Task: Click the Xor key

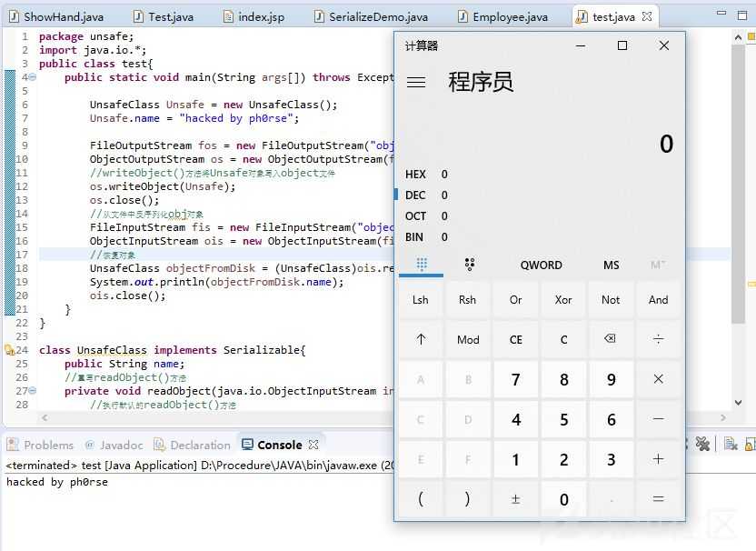Action: (563, 300)
